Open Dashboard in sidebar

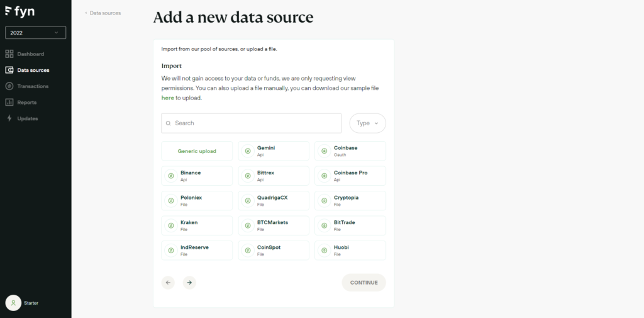[x=30, y=54]
